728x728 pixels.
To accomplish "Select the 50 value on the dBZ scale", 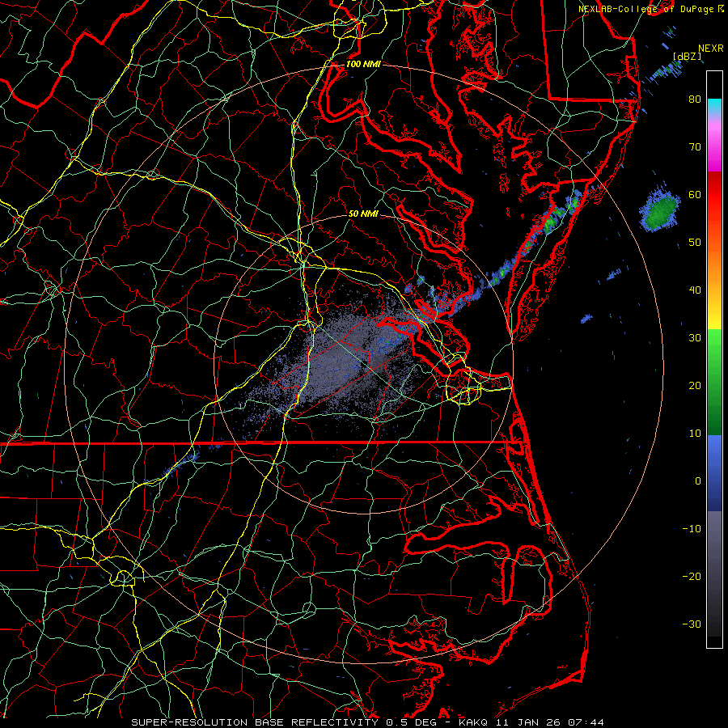I will (695, 243).
